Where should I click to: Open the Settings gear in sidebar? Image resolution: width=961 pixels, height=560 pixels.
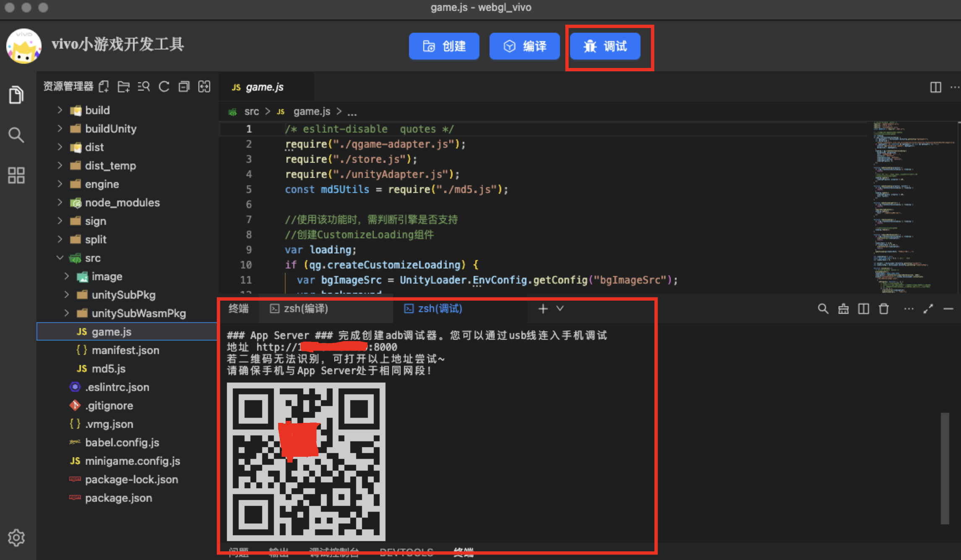click(16, 537)
